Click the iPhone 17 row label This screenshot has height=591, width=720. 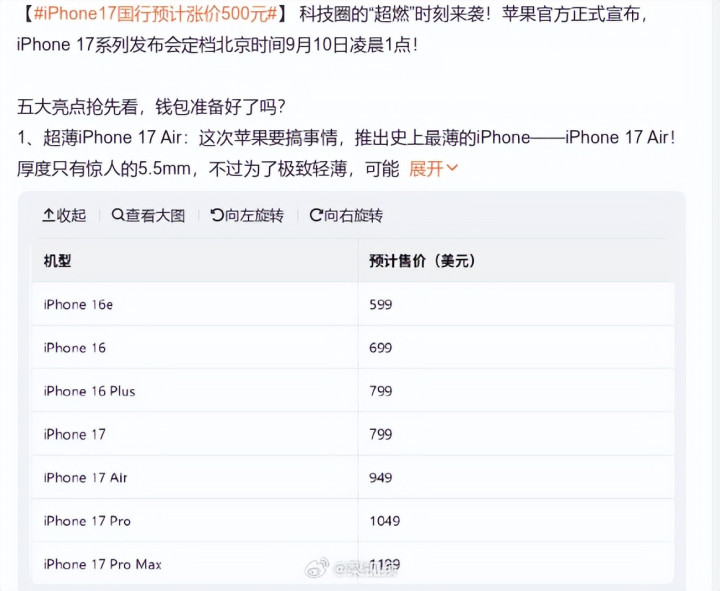pyautogui.click(x=74, y=434)
